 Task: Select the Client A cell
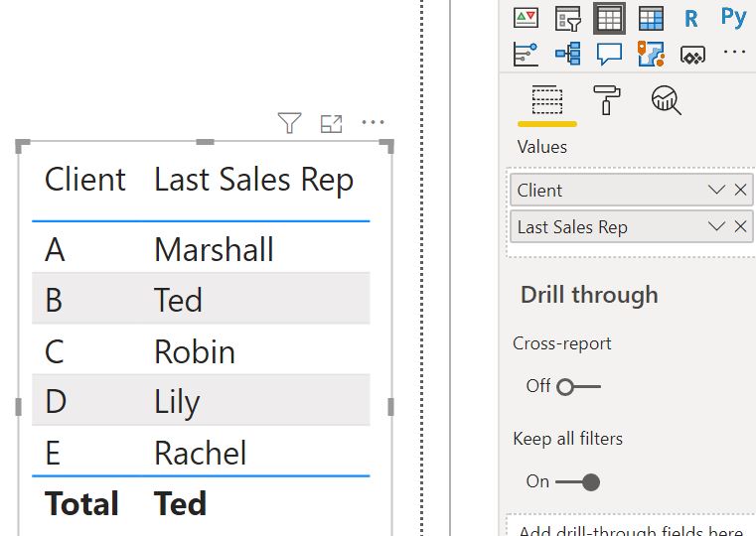click(55, 250)
